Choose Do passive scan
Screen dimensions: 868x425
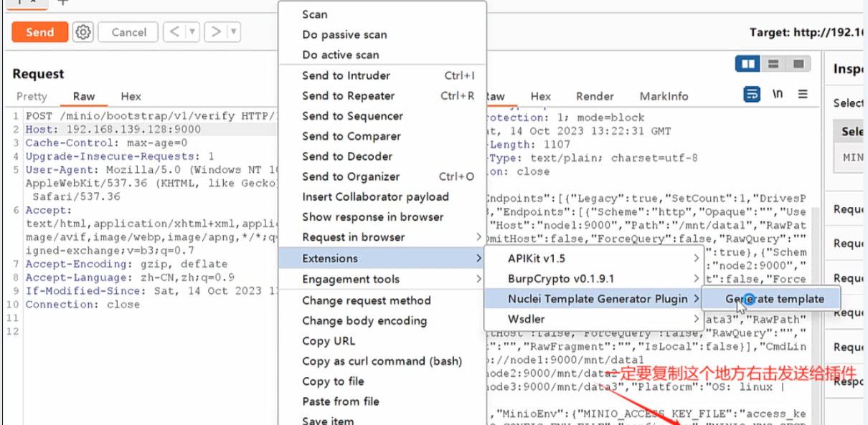tap(382, 34)
